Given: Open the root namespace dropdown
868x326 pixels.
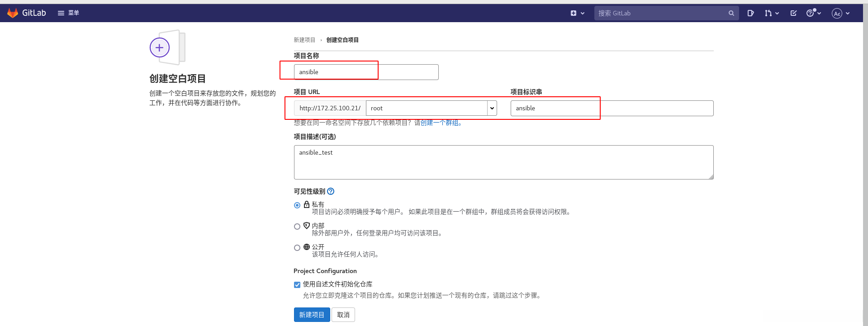Looking at the screenshot, I should tap(431, 108).
